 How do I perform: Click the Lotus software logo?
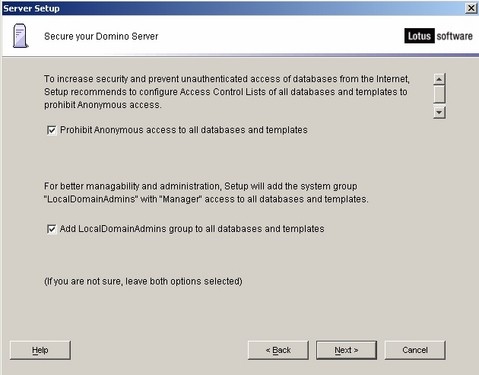[x=438, y=36]
